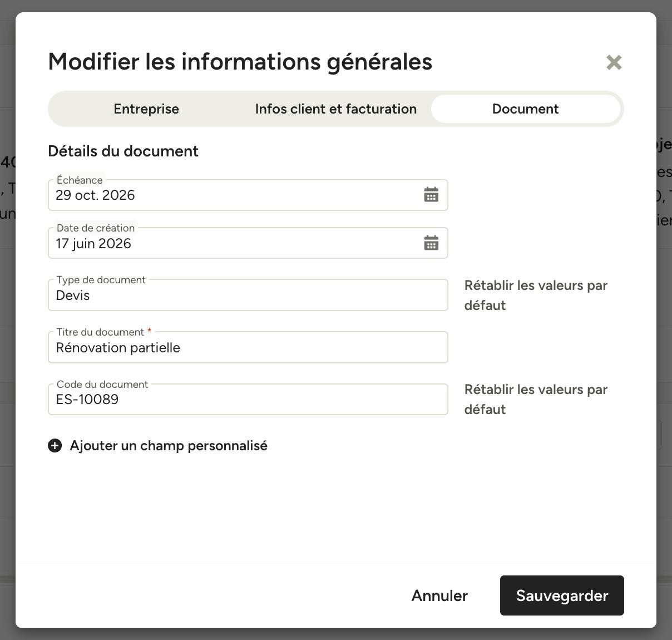
Task: Open the Infos client et facturation tab
Action: pyautogui.click(x=336, y=109)
